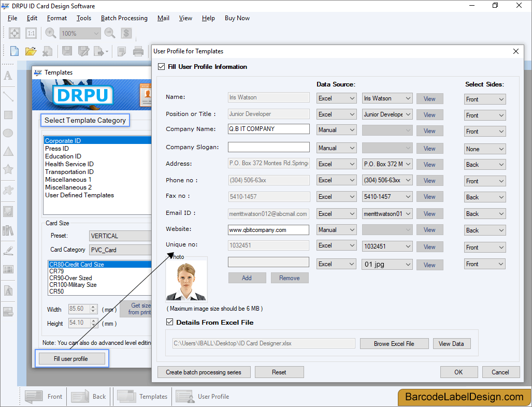
Task: Click the Open folder icon
Action: point(31,51)
